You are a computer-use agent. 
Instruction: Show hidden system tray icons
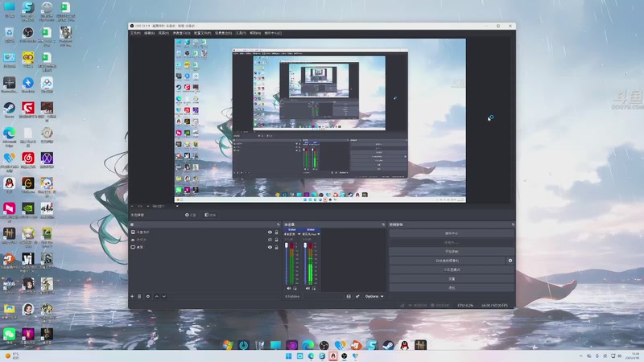(x=580, y=356)
